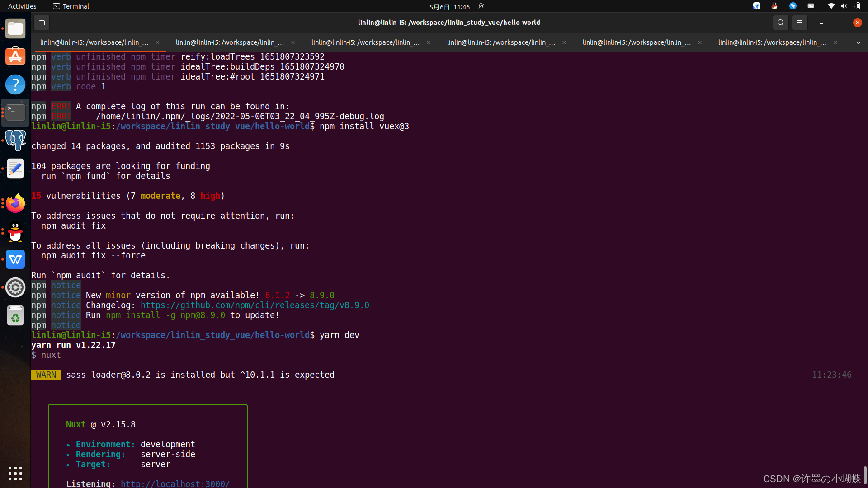Toggle the do-not-disturb bell icon in the top bar

(x=481, y=6)
